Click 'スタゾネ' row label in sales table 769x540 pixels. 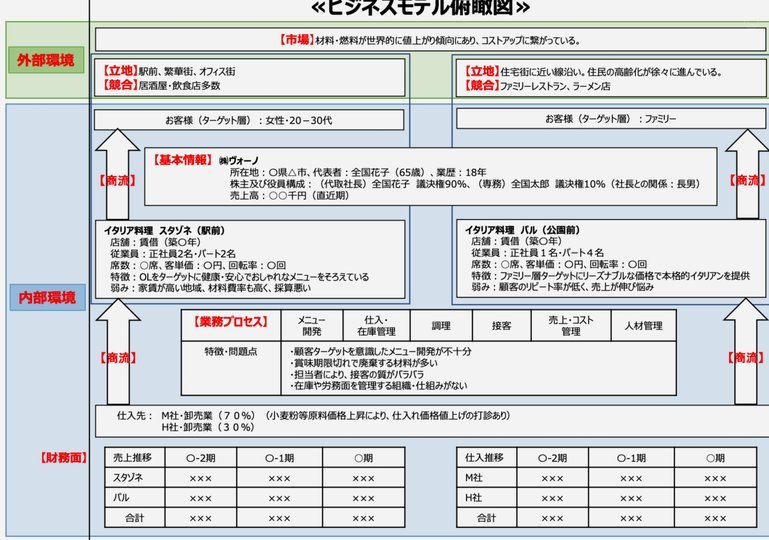(135, 477)
